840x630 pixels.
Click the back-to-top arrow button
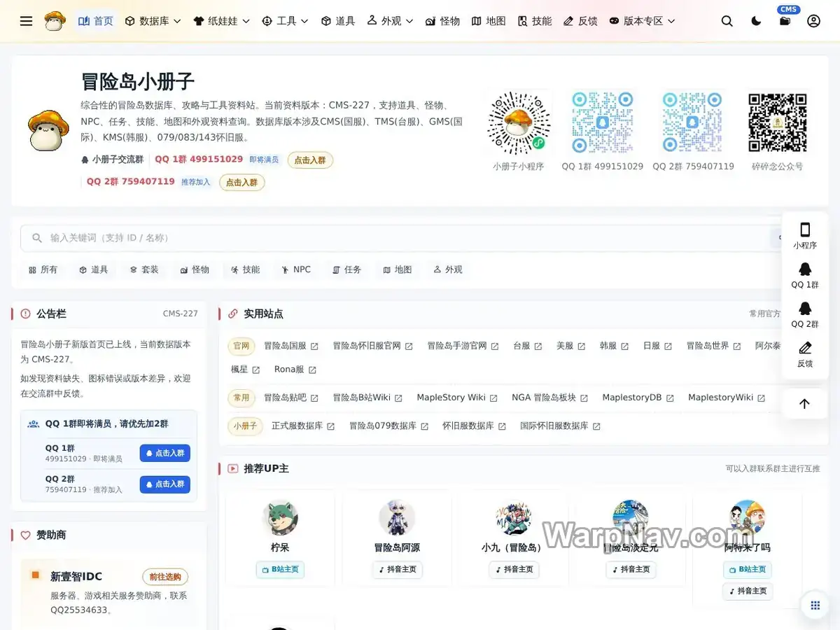(x=804, y=403)
